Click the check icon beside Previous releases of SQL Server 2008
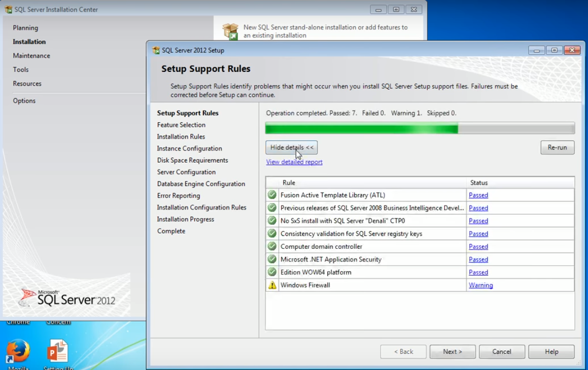Viewport: 588px width, 370px height. coord(272,207)
